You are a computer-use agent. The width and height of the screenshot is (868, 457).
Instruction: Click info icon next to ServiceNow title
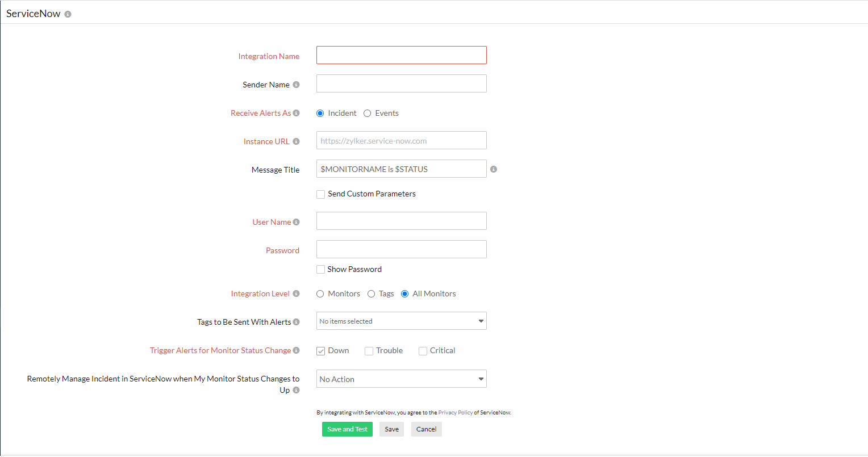click(68, 14)
